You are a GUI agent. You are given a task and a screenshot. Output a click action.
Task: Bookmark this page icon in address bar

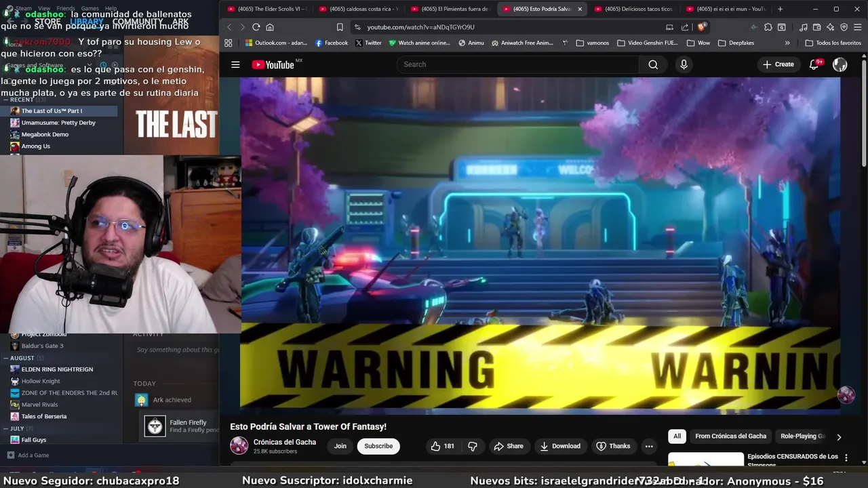pos(340,27)
